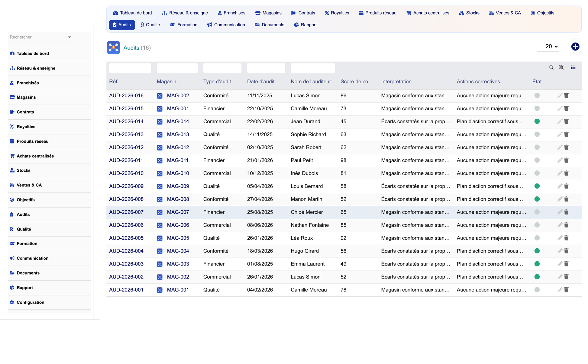Open the page size dropdown showing 20
This screenshot has height=364, width=588.
[548, 47]
